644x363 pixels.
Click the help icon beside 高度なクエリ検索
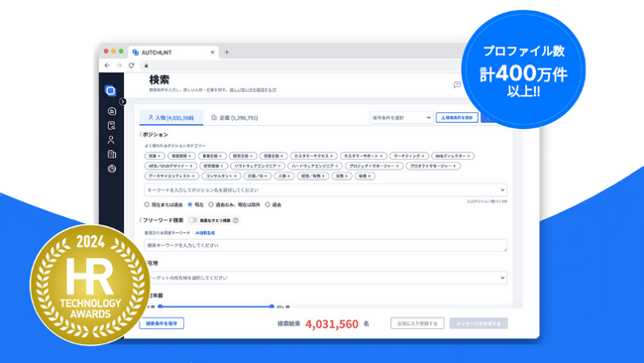click(236, 220)
